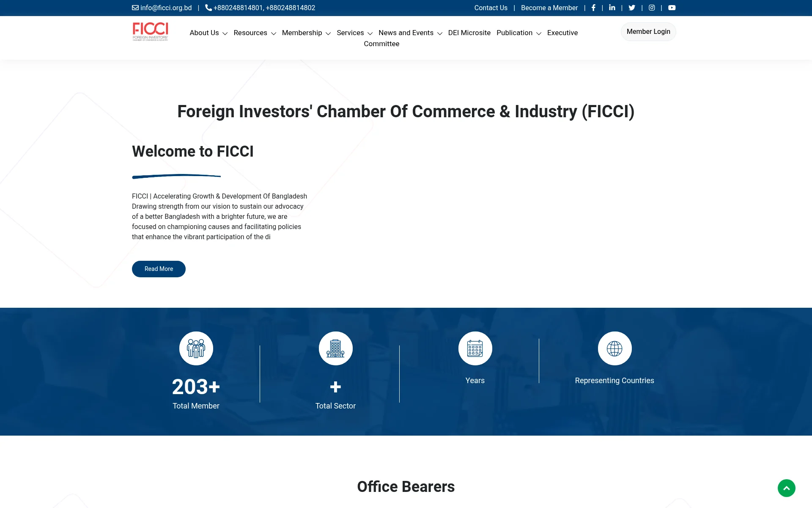Viewport: 812px width, 508px height.
Task: Open the Facebook icon in top bar
Action: [x=593, y=8]
